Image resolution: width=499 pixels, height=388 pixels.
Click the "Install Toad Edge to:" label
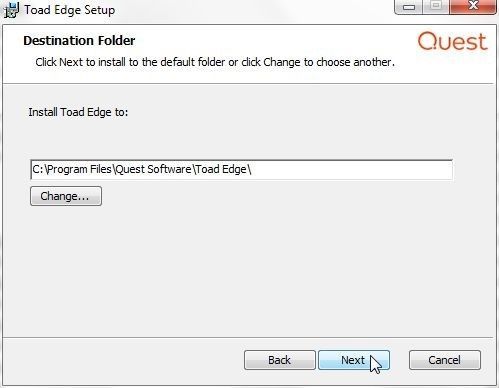click(78, 112)
